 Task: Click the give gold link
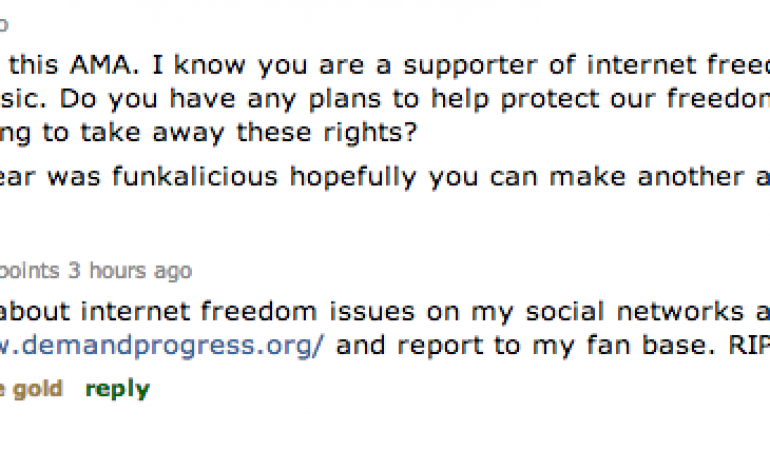click(x=36, y=389)
